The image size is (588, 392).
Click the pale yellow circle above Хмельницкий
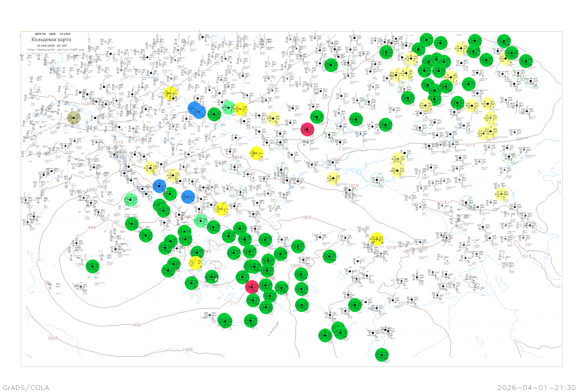[273, 119]
